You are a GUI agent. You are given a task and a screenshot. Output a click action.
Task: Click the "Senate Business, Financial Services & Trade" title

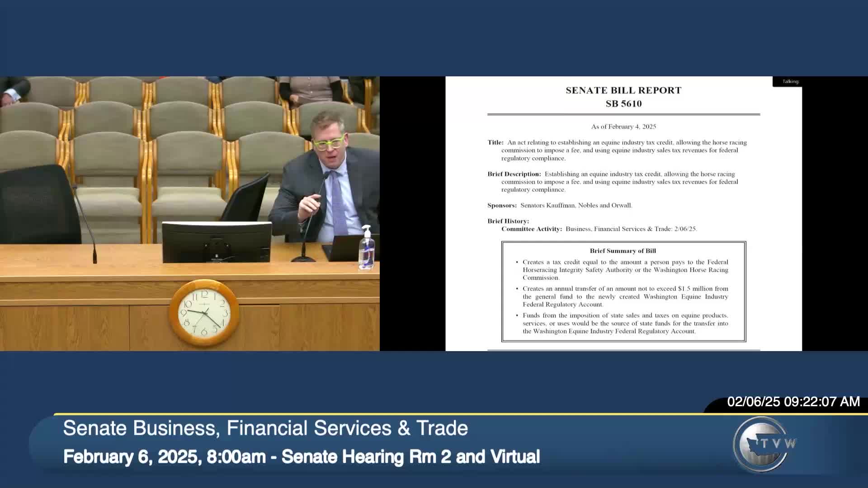(x=265, y=428)
